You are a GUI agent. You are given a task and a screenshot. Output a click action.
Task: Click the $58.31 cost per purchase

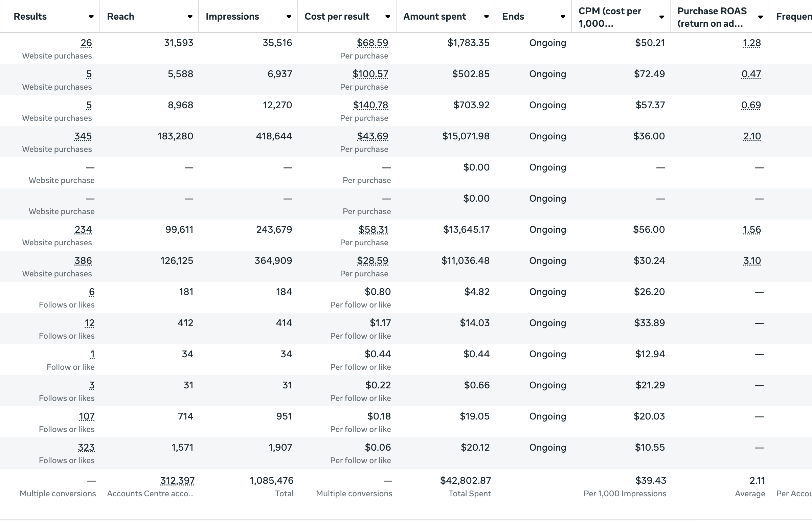(373, 230)
